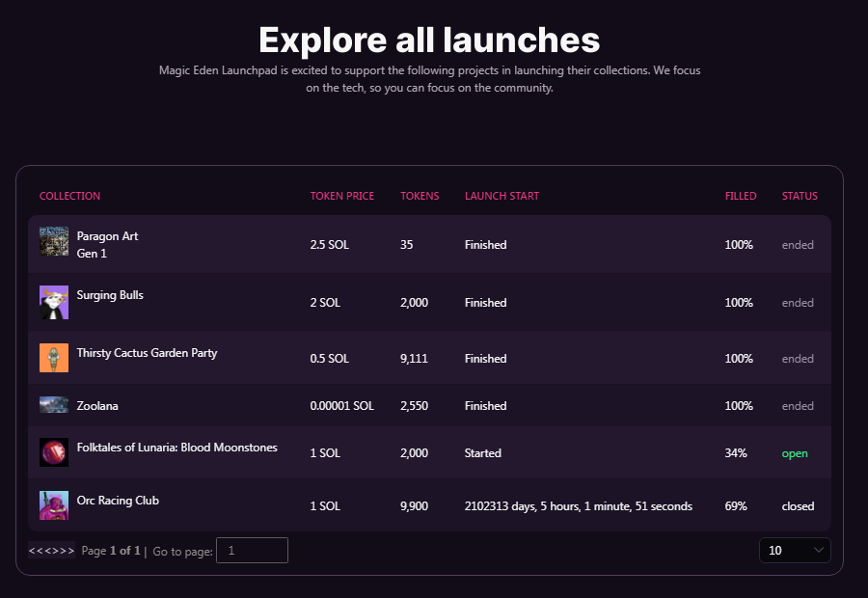The image size is (868, 598).
Task: Select the ended status of Paragon Art
Action: [x=798, y=245]
